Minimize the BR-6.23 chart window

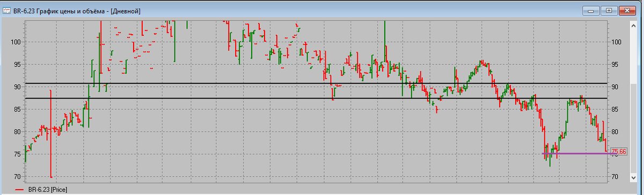click(x=591, y=10)
